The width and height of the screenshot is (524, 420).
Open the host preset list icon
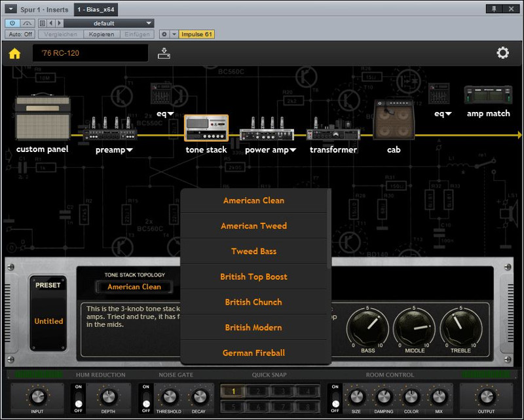[x=42, y=24]
